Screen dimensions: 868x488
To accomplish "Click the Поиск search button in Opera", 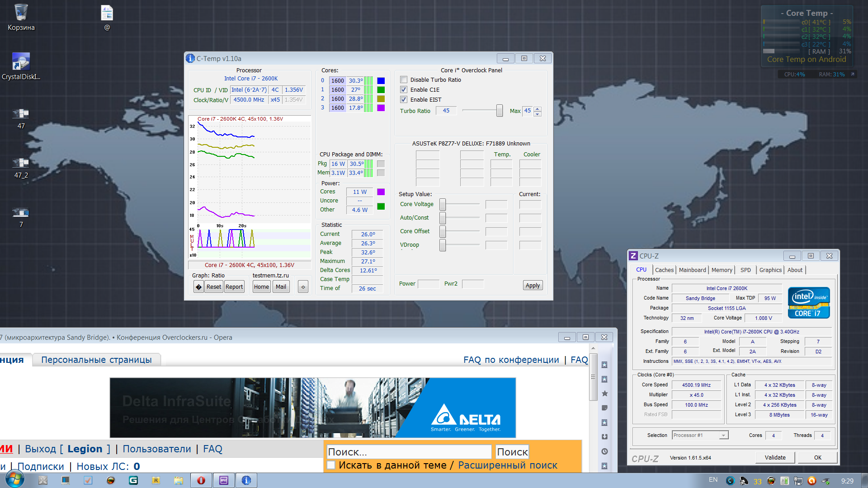I will click(512, 452).
